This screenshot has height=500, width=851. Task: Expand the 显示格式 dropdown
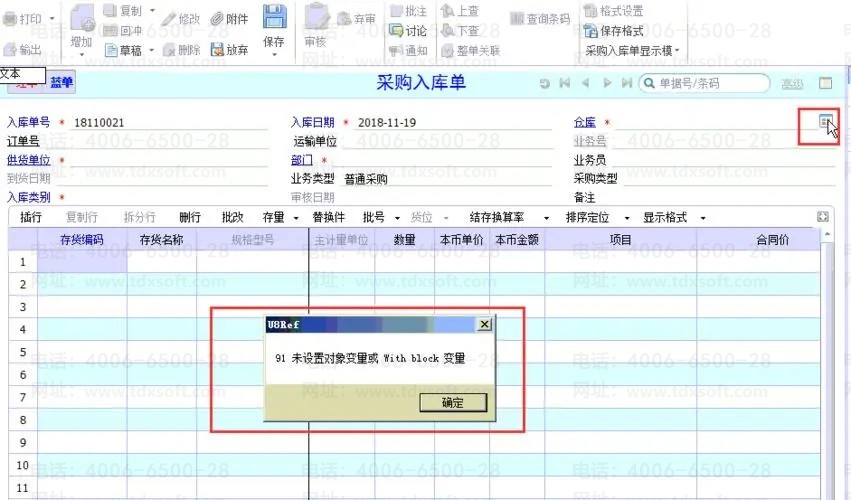(703, 218)
